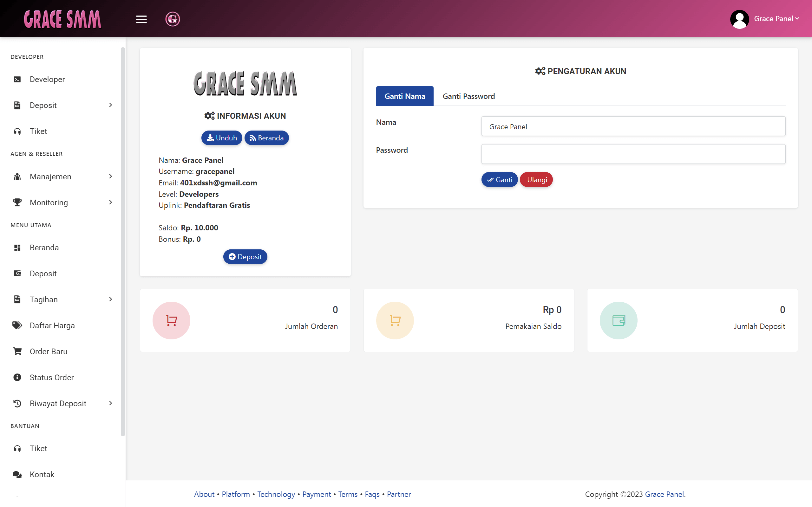Select the Manajemen people icon
The image size is (812, 507).
(x=17, y=176)
